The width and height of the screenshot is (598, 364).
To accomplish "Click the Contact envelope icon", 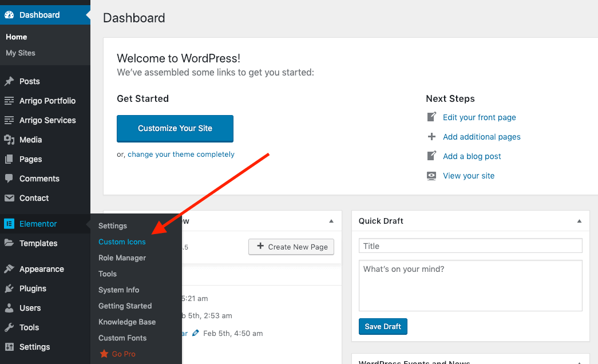I will click(x=9, y=198).
